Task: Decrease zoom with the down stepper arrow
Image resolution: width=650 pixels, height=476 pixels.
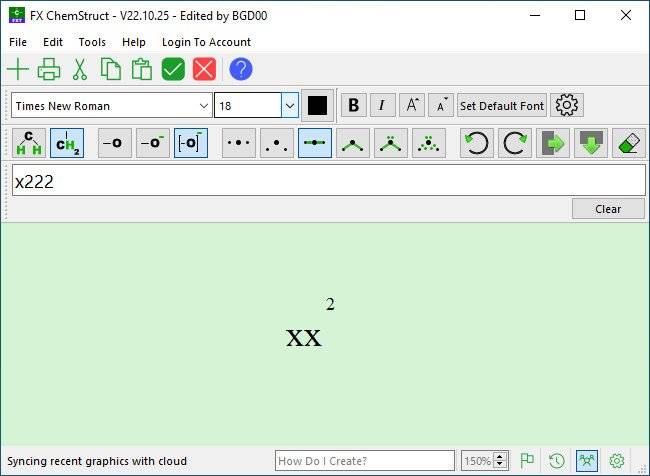Action: tap(500, 464)
